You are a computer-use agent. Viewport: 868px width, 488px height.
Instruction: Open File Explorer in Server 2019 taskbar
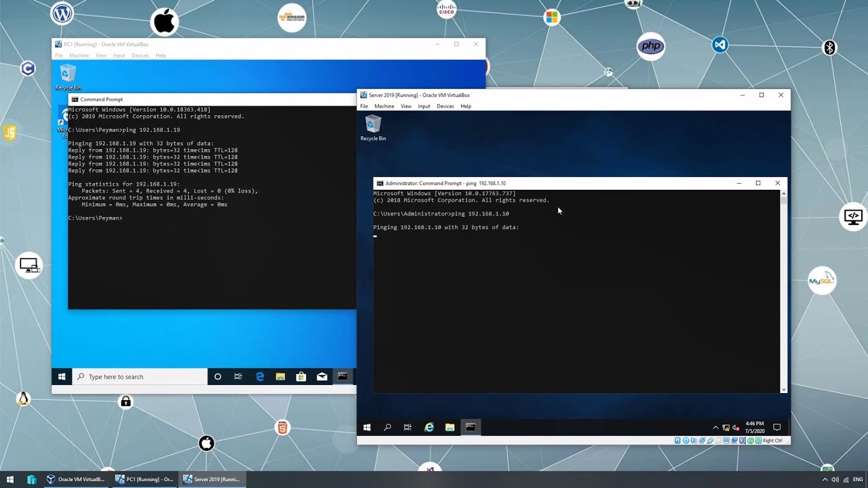(450, 427)
